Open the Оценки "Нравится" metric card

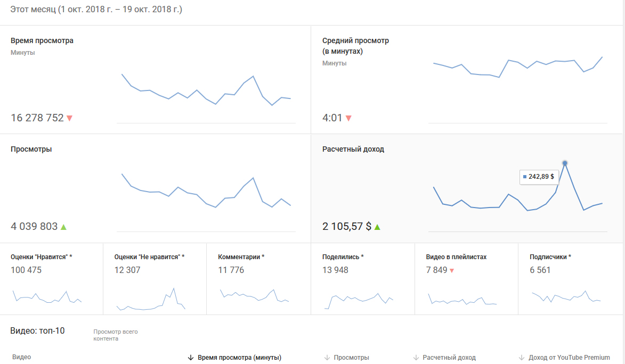[41, 257]
